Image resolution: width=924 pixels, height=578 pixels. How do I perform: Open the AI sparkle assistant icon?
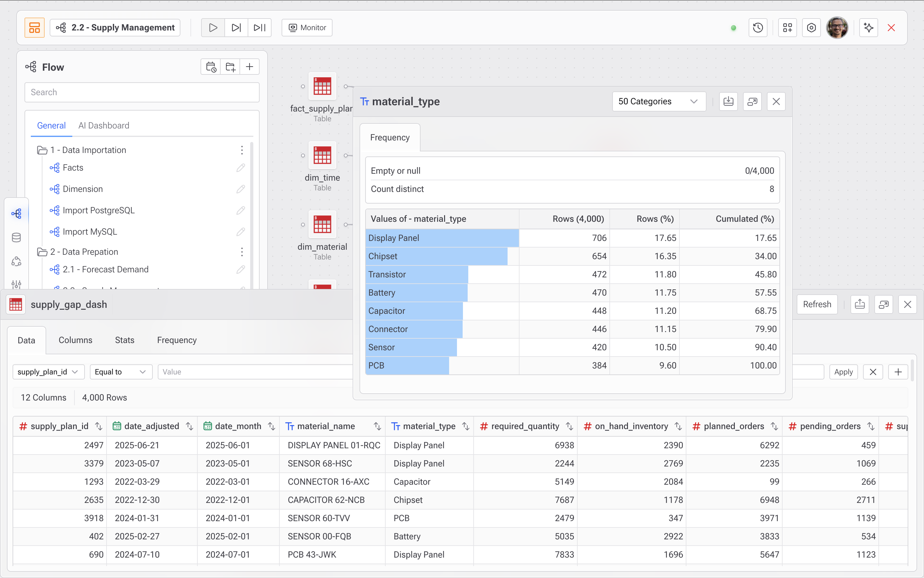click(x=868, y=28)
